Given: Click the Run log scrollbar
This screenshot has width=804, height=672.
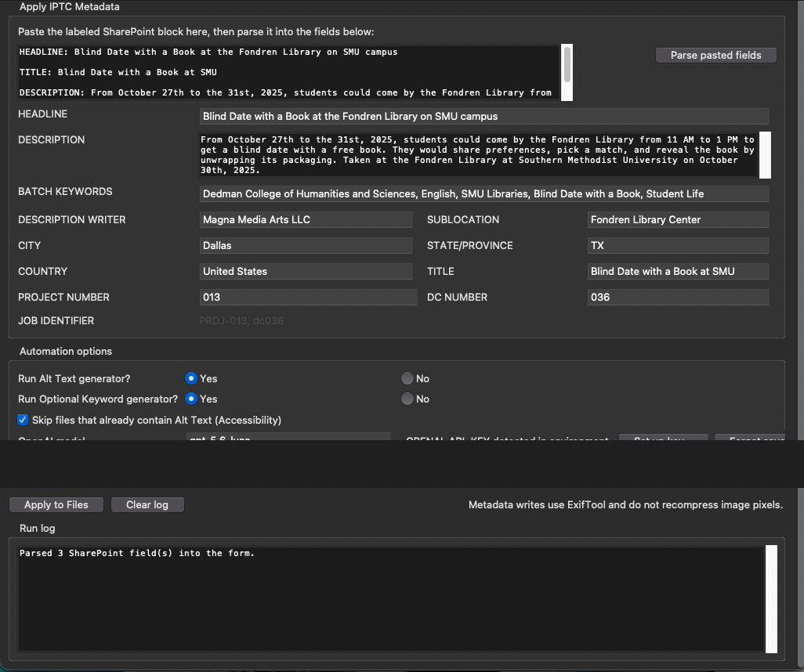Looking at the screenshot, I should (771, 599).
